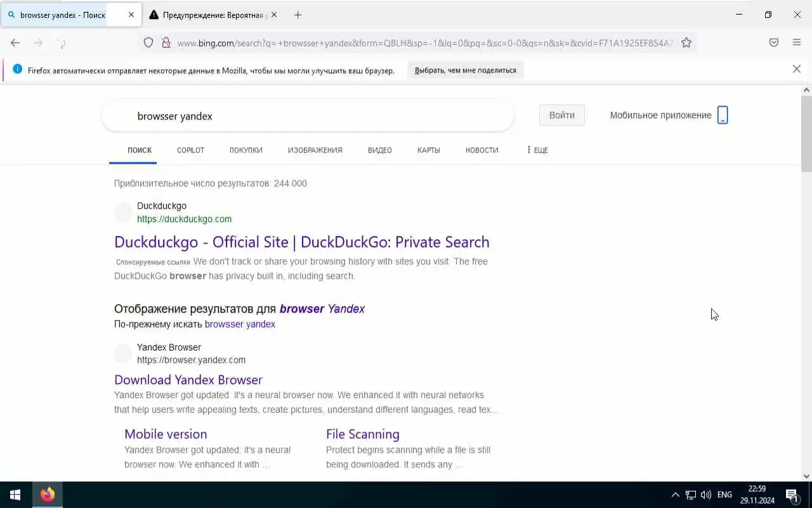This screenshot has height=508, width=812.
Task: Click the 'browsser yandex' original query link
Action: coord(240,324)
